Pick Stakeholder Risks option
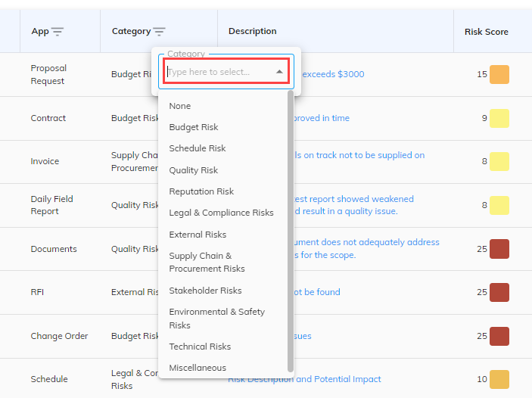Screen dimensions: 532x398 point(205,291)
